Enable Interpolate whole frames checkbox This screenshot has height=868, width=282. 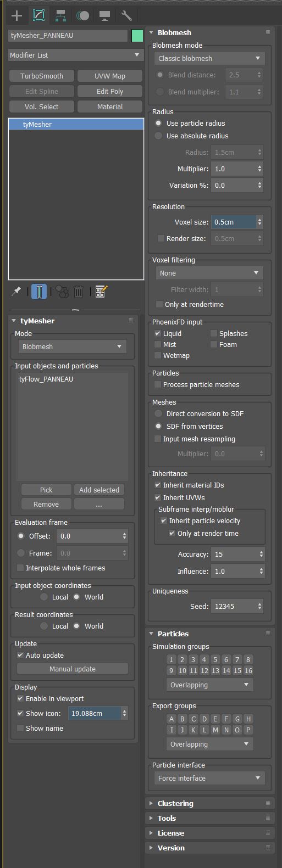[x=21, y=568]
